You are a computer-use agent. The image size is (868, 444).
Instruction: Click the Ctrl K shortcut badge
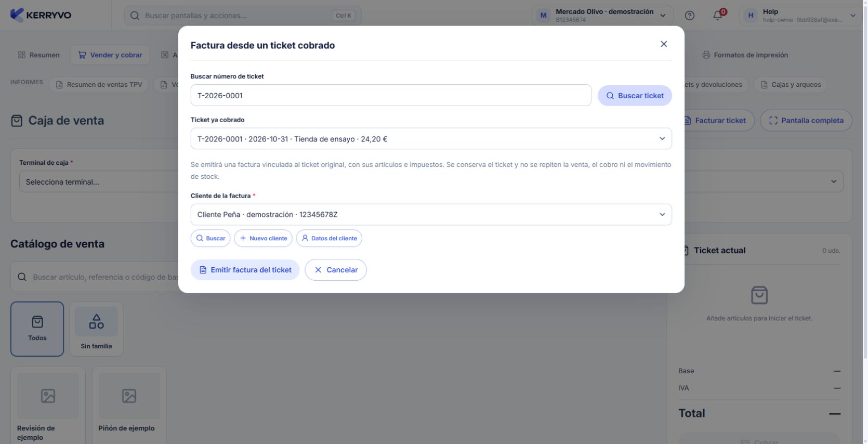point(344,16)
